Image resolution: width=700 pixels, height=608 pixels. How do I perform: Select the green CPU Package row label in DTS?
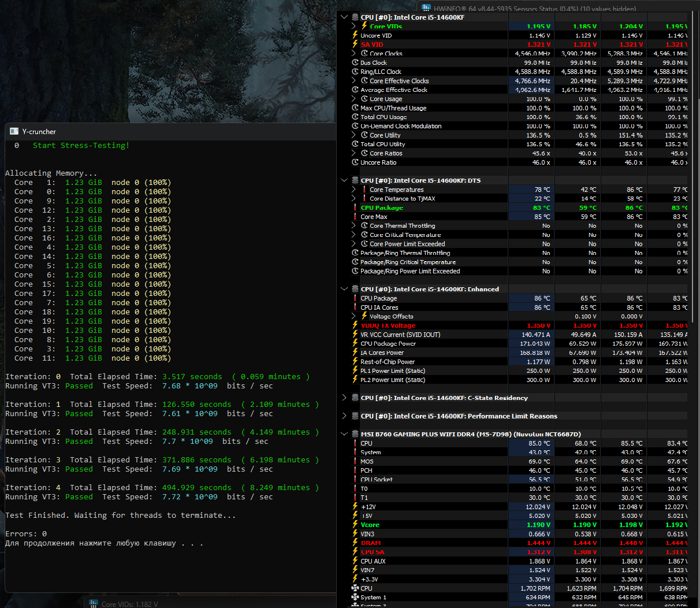[x=382, y=207]
